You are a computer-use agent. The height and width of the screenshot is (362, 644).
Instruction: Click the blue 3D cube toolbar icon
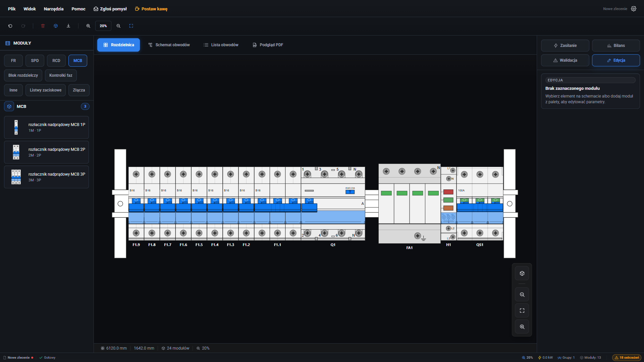(56, 26)
